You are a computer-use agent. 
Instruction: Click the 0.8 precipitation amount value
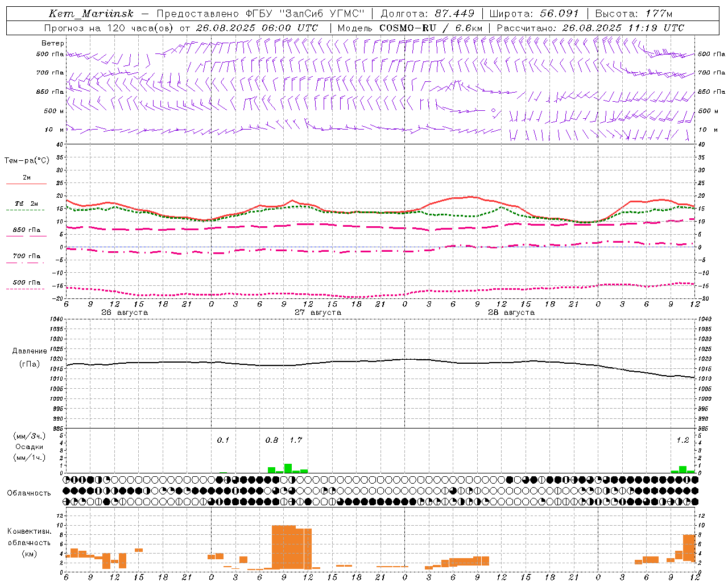pyautogui.click(x=272, y=440)
